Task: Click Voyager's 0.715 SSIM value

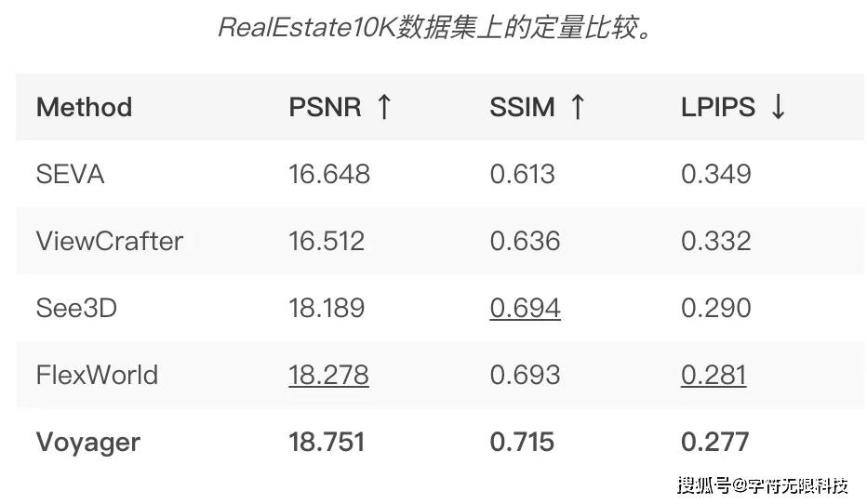Action: 522,442
